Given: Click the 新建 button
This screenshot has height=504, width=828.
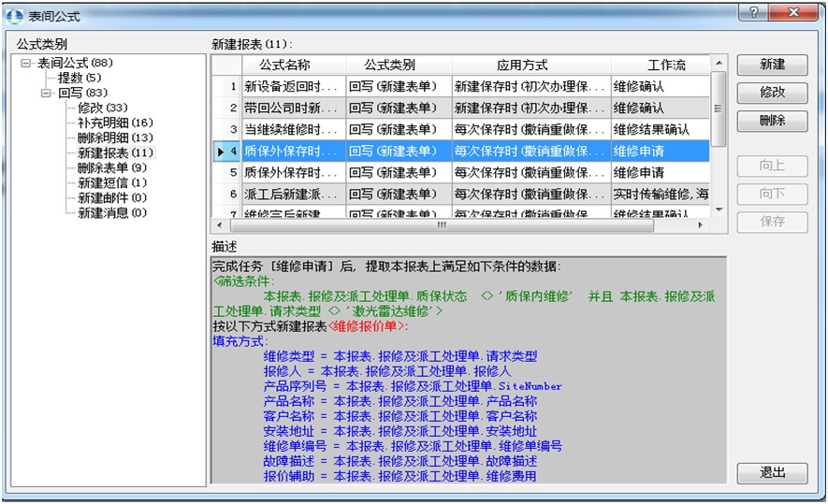Looking at the screenshot, I should point(772,65).
